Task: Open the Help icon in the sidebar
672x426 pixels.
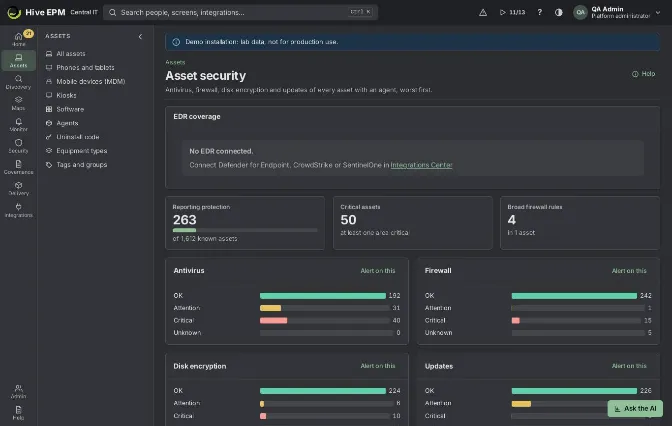Action: pos(18,413)
